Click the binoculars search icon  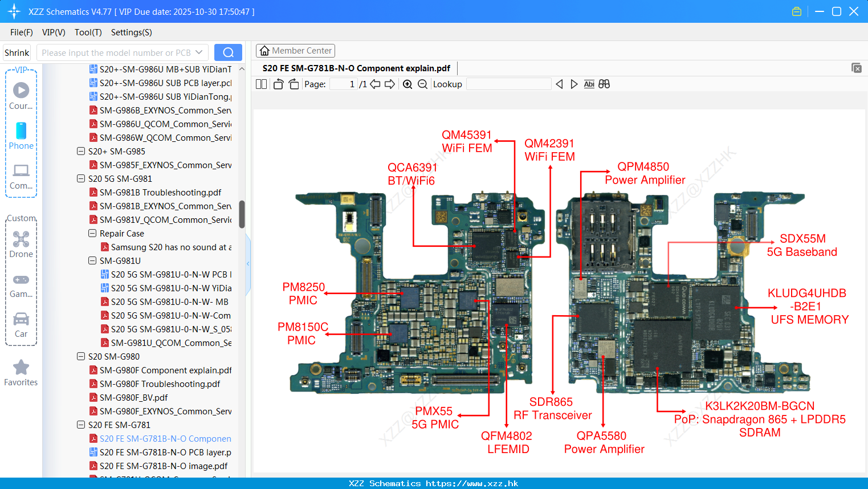[x=604, y=84]
